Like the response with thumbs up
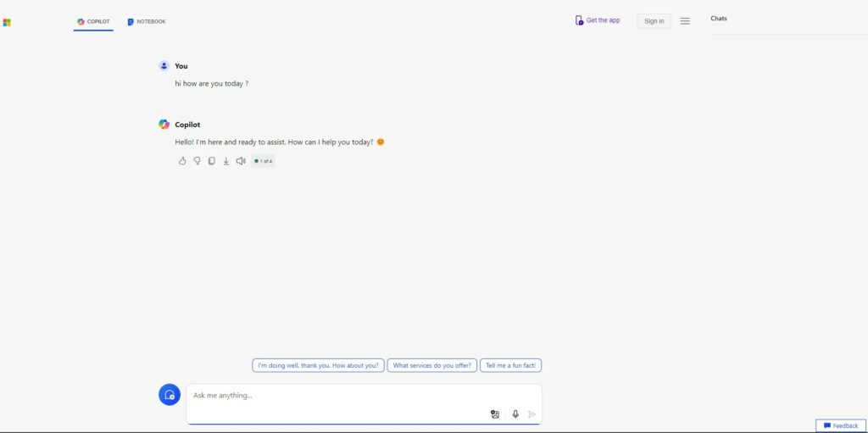This screenshot has width=868, height=433. [182, 161]
